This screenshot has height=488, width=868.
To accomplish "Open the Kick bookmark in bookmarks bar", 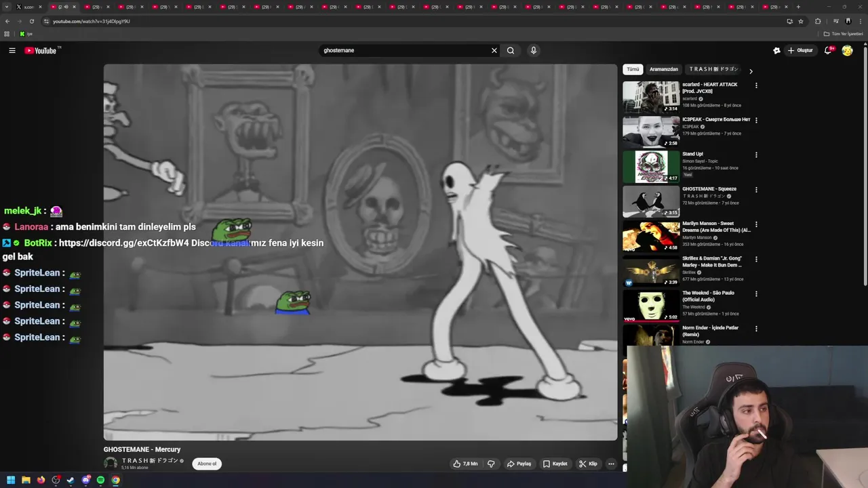I will (26, 34).
